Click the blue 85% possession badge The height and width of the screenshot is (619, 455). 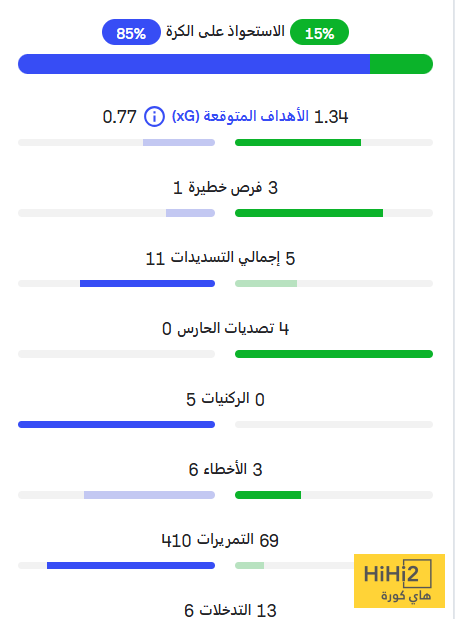[131, 32]
